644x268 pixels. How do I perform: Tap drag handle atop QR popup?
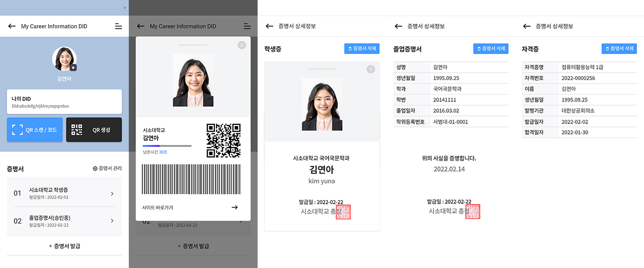[x=193, y=45]
